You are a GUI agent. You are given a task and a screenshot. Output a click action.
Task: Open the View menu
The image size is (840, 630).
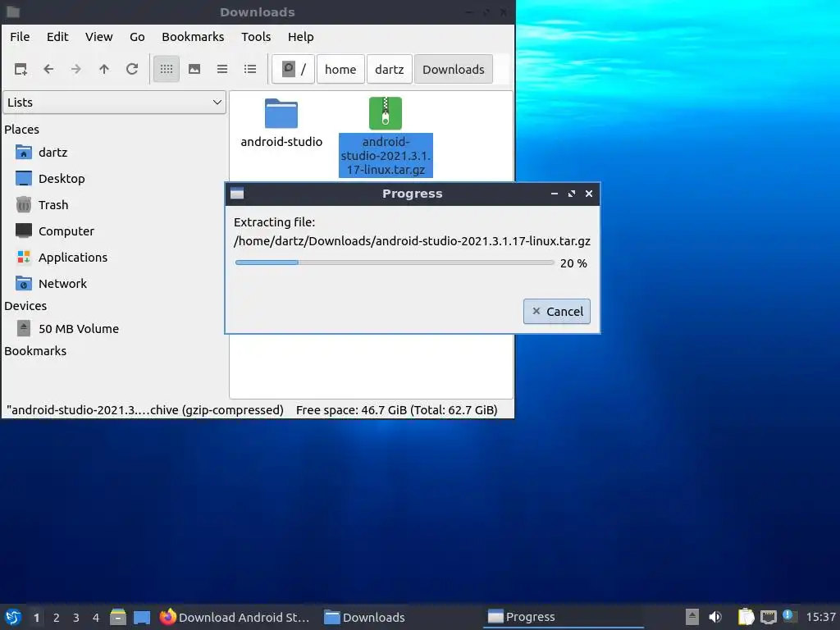point(99,37)
